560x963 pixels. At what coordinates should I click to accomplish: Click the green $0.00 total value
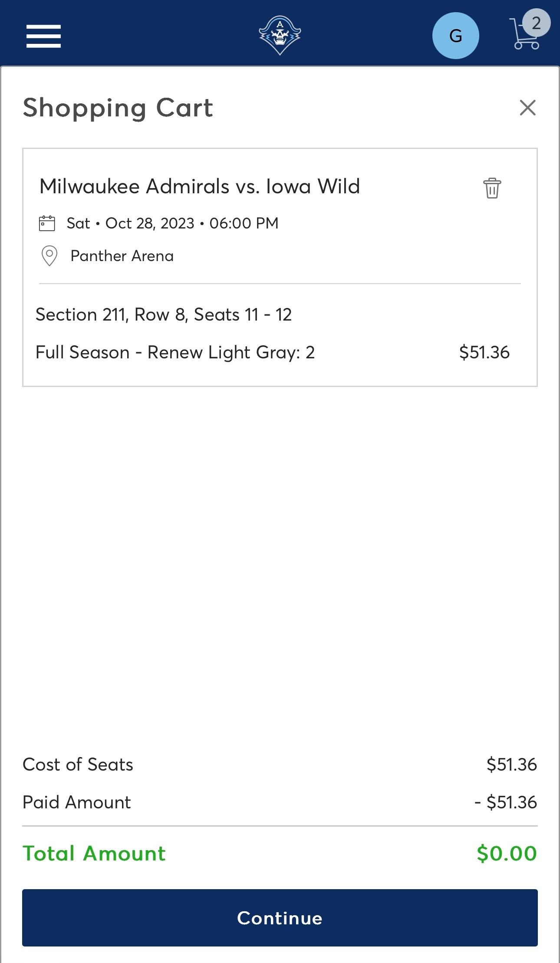506,853
